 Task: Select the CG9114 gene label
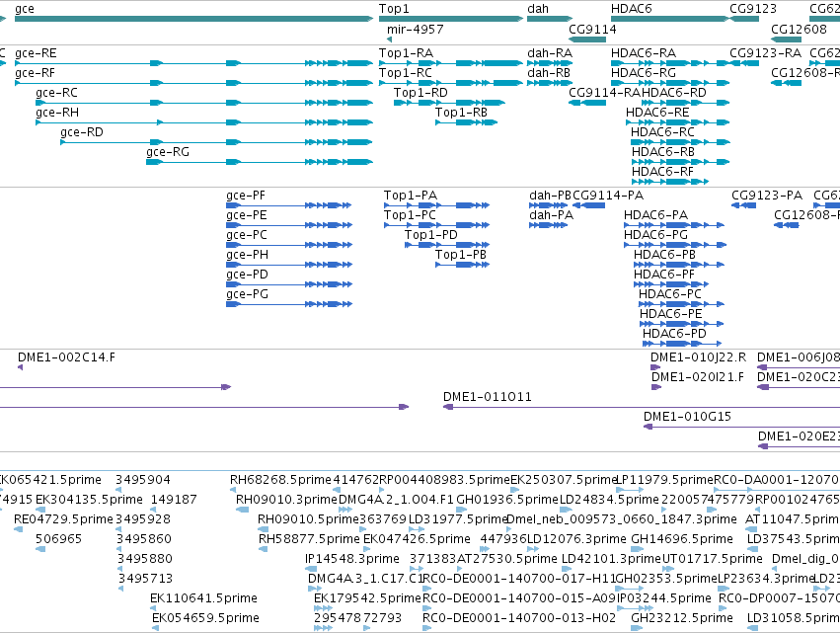pyautogui.click(x=592, y=30)
